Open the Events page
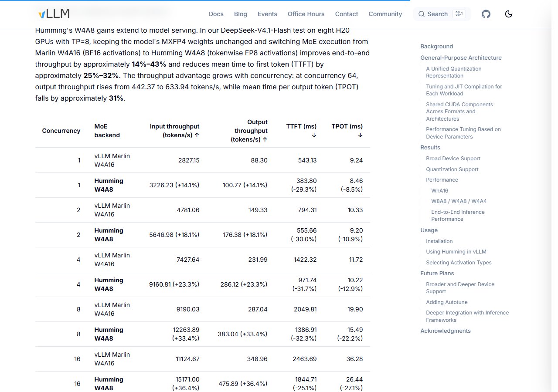This screenshot has width=558, height=392. 267,14
